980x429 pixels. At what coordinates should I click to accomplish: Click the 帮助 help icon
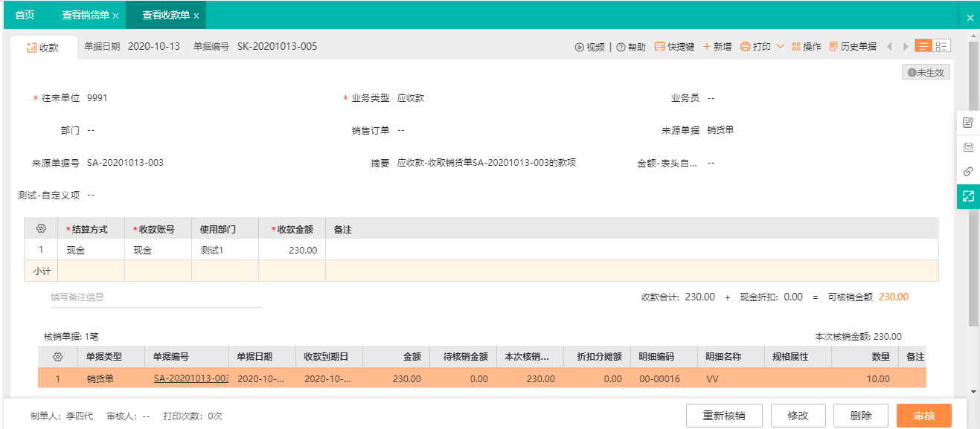point(621,47)
